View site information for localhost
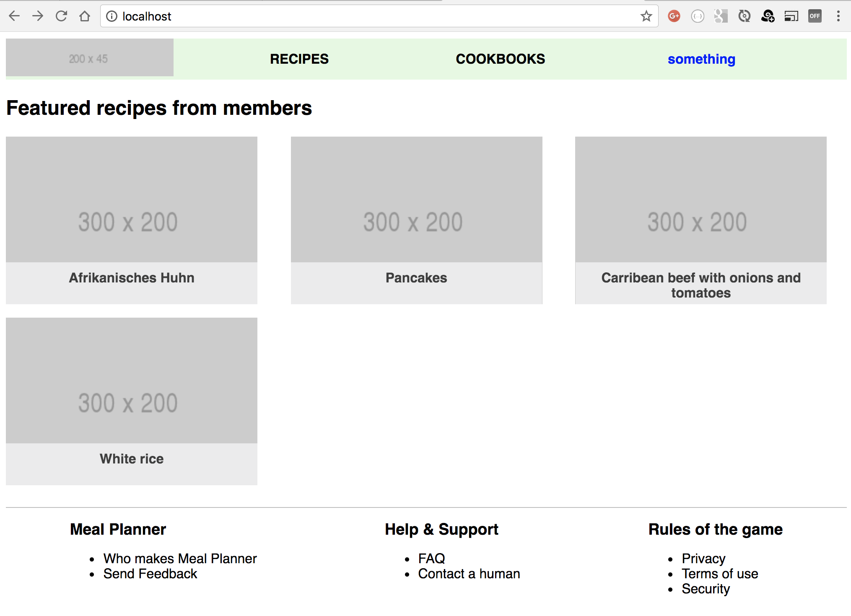Image resolution: width=851 pixels, height=616 pixels. 112,16
